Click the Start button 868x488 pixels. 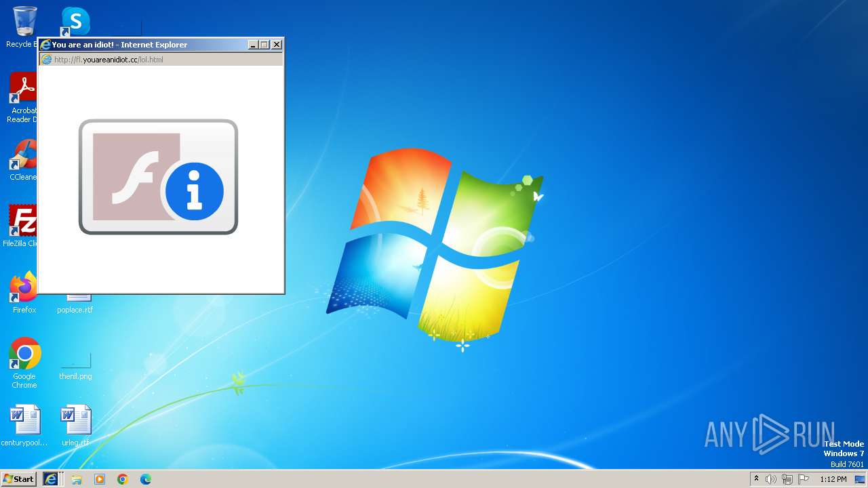tap(18, 479)
